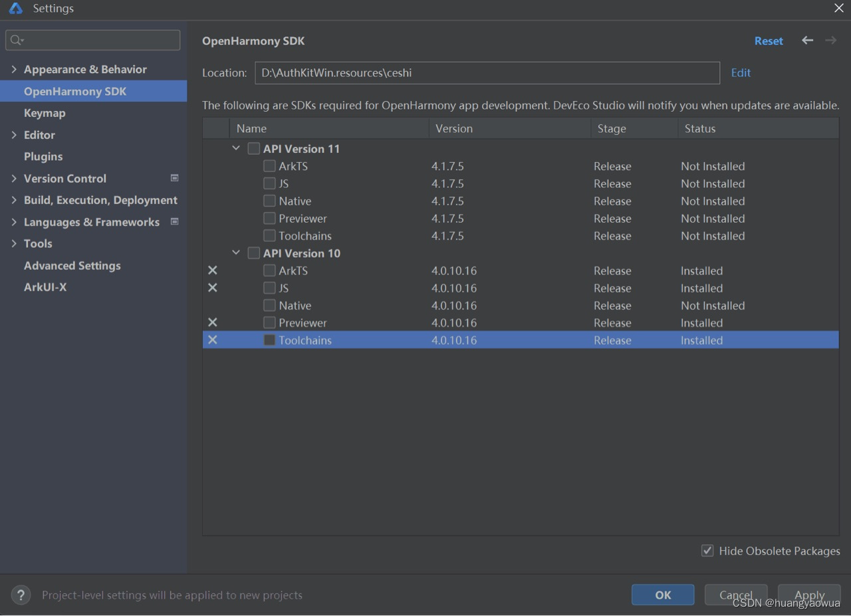Click version 4.0.10.16 in JS row
851x616 pixels.
click(454, 288)
